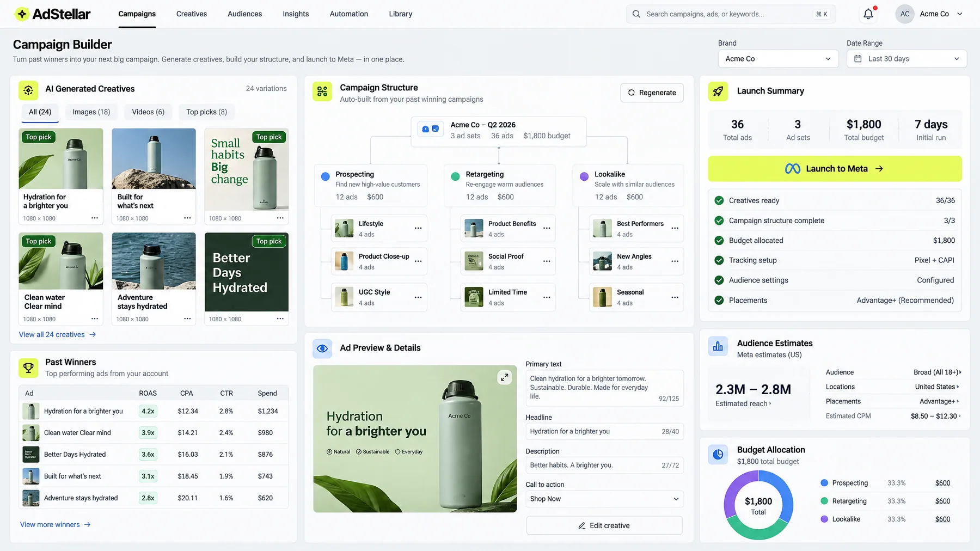
Task: Open options for New Angles ad group
Action: pos(675,261)
